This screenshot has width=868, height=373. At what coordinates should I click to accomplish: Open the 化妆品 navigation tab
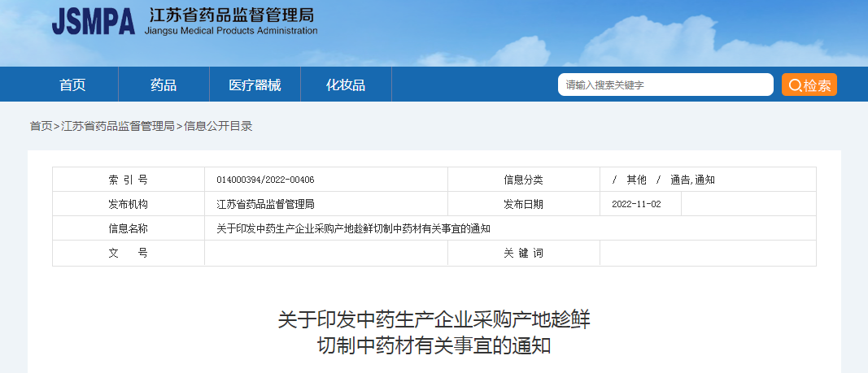[346, 85]
